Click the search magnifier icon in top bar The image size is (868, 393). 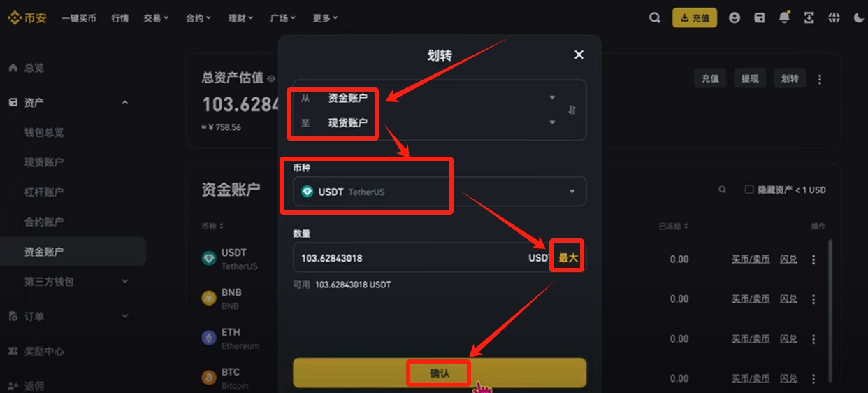[654, 18]
